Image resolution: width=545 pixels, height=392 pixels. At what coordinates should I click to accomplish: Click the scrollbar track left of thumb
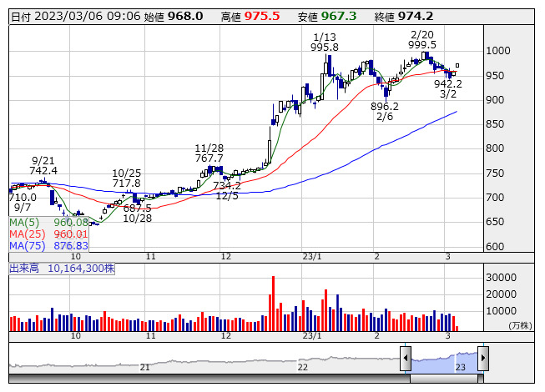pos(209,379)
